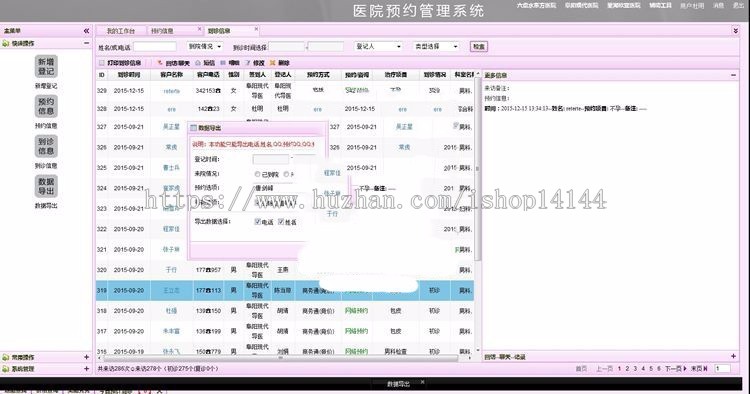The width and height of the screenshot is (750, 394).
Task: Click the start date field of 到诊时间选择
Action: pos(287,47)
